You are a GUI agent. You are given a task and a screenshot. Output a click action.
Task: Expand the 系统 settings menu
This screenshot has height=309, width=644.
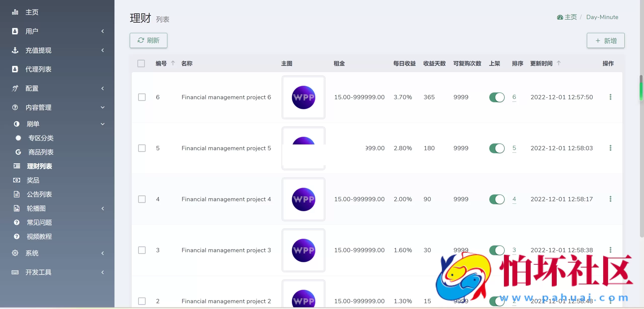click(103, 253)
